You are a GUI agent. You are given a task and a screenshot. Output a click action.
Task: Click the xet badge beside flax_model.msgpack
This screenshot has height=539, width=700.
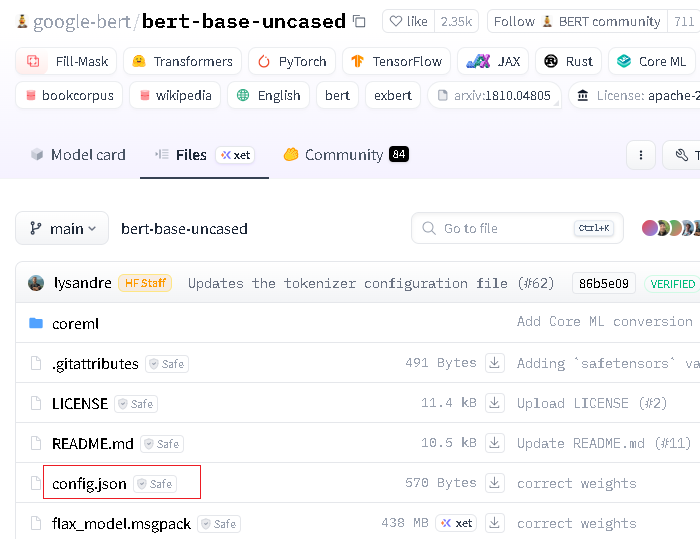click(x=457, y=523)
